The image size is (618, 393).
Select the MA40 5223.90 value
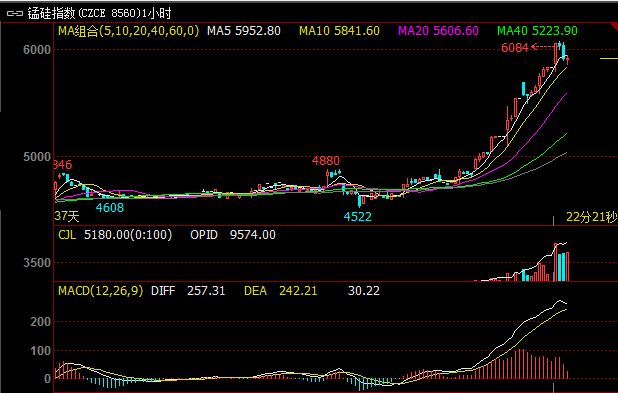(537, 31)
